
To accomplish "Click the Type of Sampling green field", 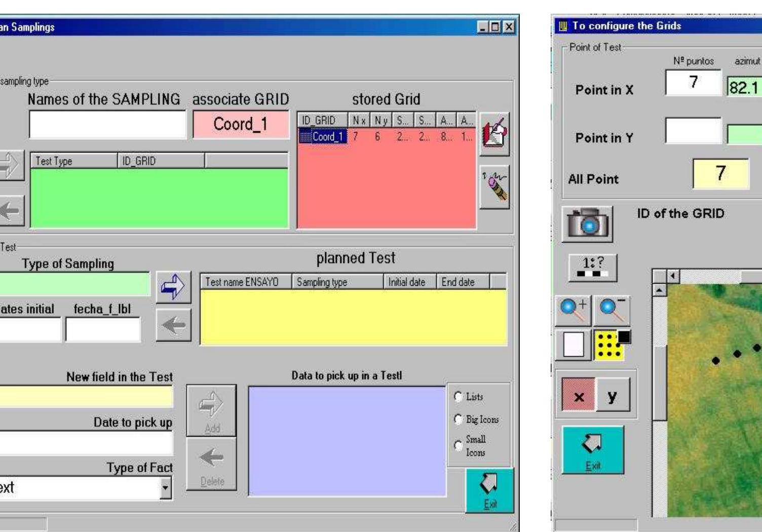I will (74, 284).
